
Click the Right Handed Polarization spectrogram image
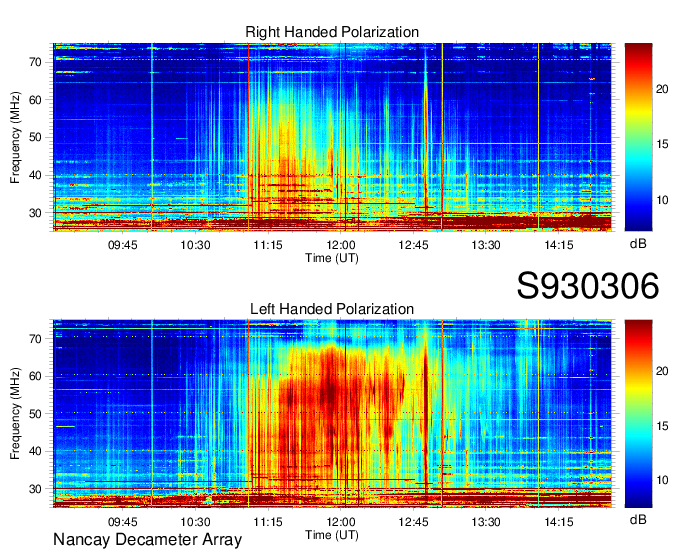(332, 137)
